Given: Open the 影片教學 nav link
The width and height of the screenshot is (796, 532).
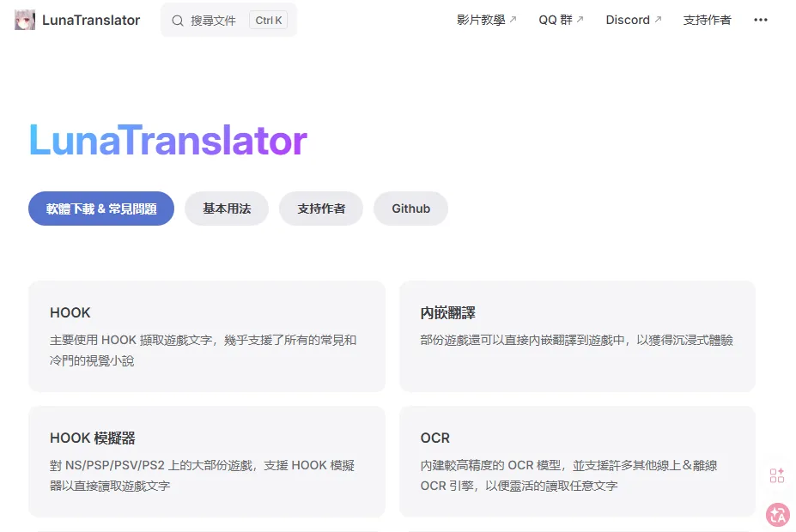Looking at the screenshot, I should [486, 20].
